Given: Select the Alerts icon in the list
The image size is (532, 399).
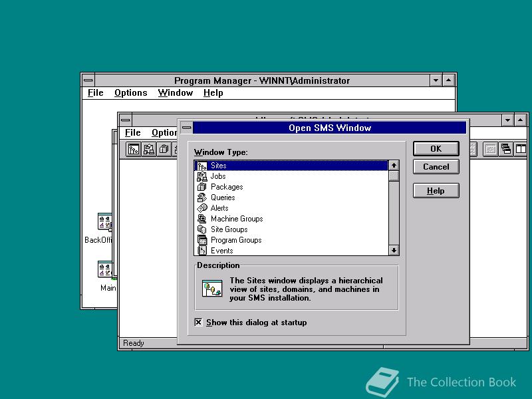Looking at the screenshot, I should [202, 208].
